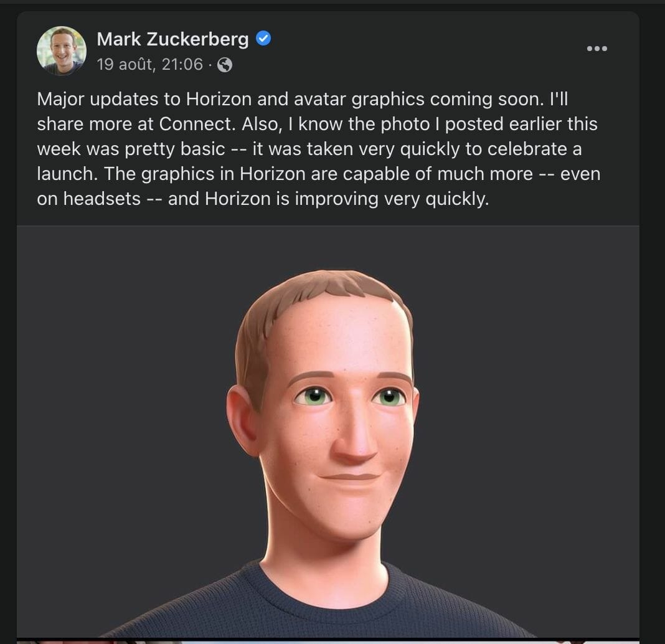Open the post options three-dot menu

pyautogui.click(x=597, y=49)
